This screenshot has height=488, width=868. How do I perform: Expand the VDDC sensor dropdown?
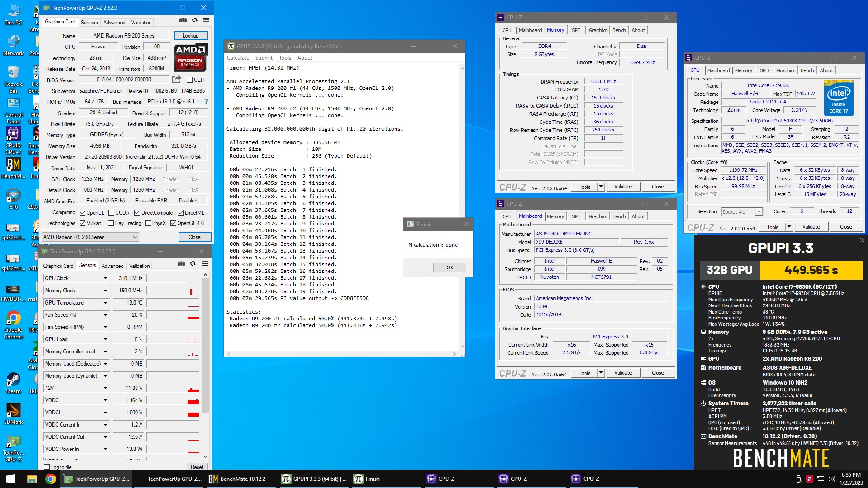tap(105, 400)
